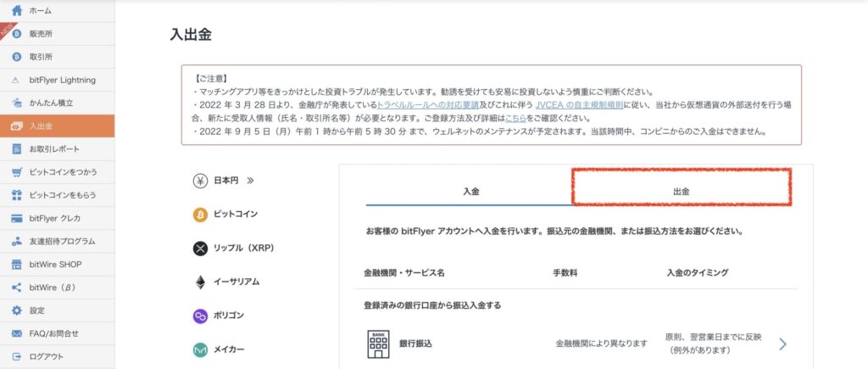Click the orange Bitcoin coin icon

pos(200,215)
